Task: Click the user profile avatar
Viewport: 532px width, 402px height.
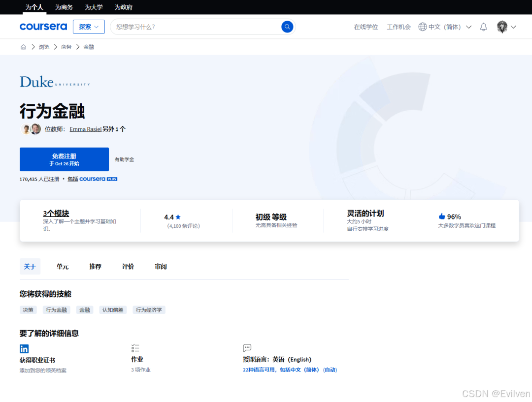Action: point(502,27)
